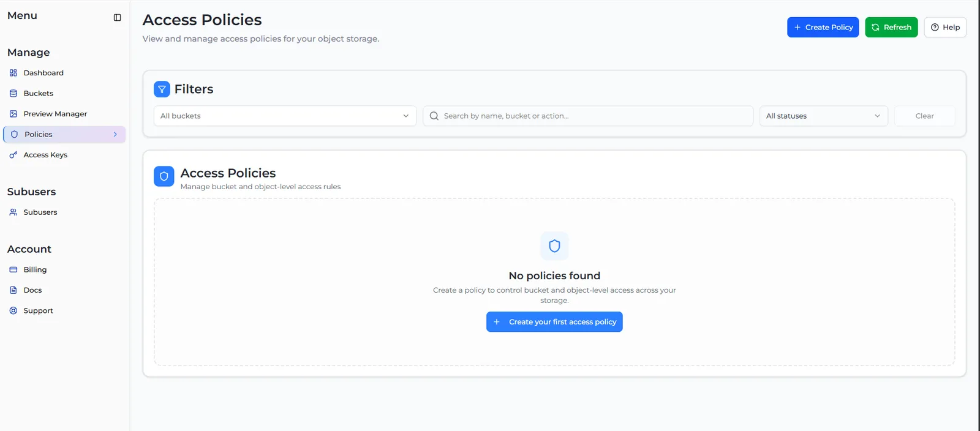
Task: Click Create your first access policy
Action: coord(554,322)
